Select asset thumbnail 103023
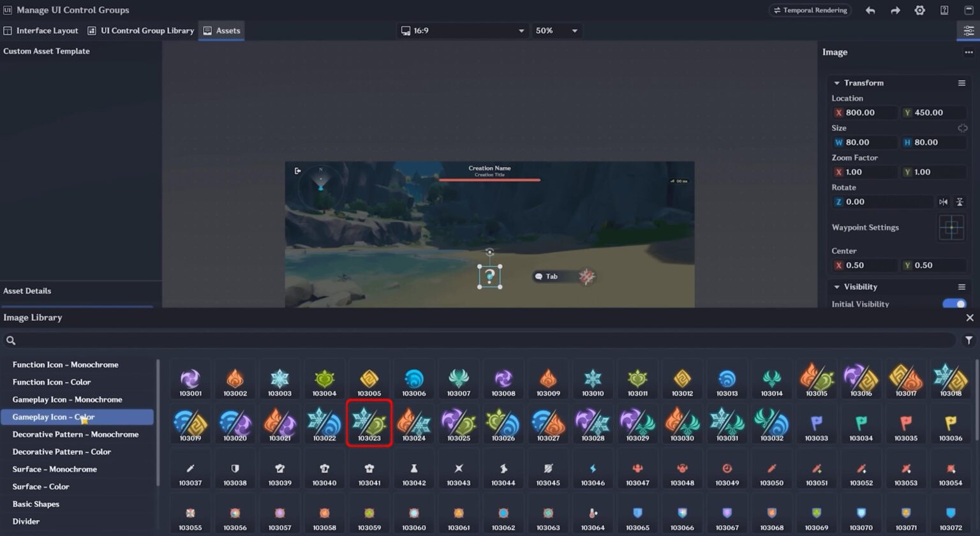Screen dimensions: 980x536 click(369, 422)
